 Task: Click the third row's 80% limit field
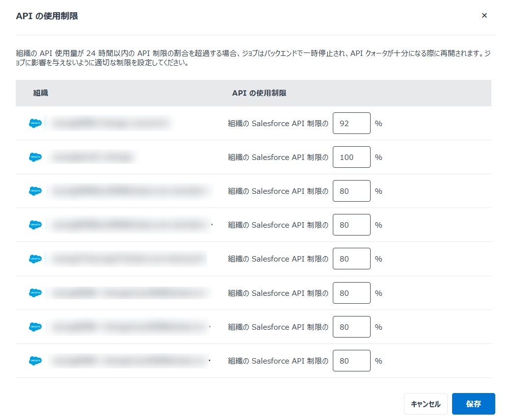click(x=351, y=191)
